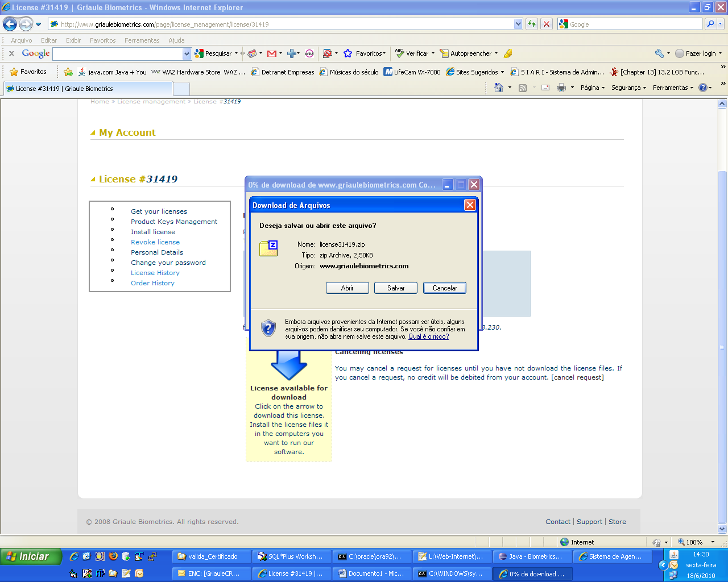This screenshot has height=582, width=728.
Task: Switch to the Documento1 Microsoft Word taskbar item
Action: click(371, 573)
